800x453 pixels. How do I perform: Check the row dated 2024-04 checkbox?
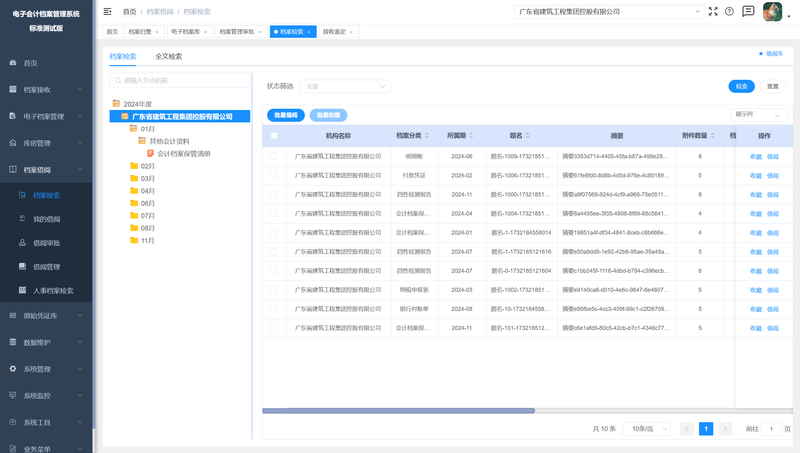(x=273, y=213)
